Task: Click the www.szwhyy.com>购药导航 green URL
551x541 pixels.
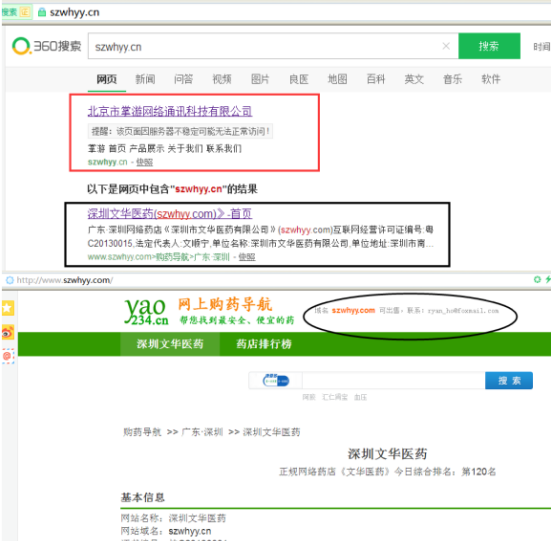Action: [158, 257]
